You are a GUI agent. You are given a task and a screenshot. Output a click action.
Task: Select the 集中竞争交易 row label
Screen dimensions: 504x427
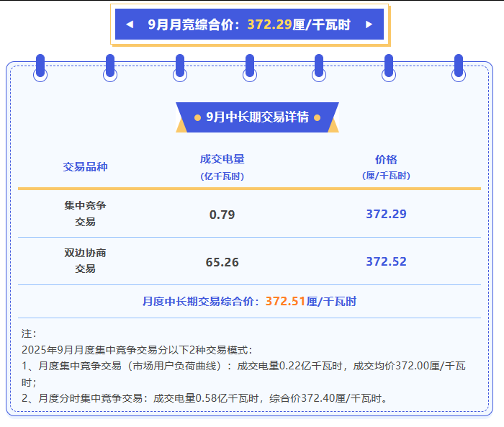(85, 213)
